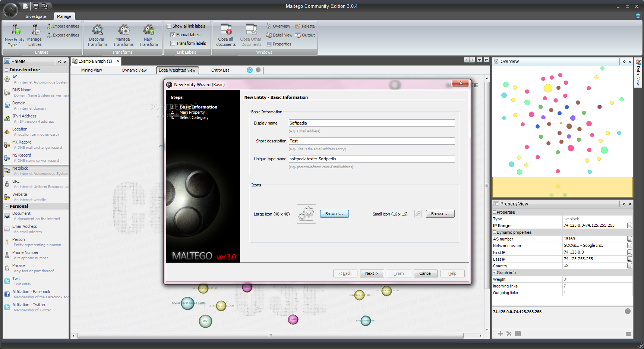The image size is (644, 349).
Task: Select the MX Record palette entity
Action: [x=36, y=145]
